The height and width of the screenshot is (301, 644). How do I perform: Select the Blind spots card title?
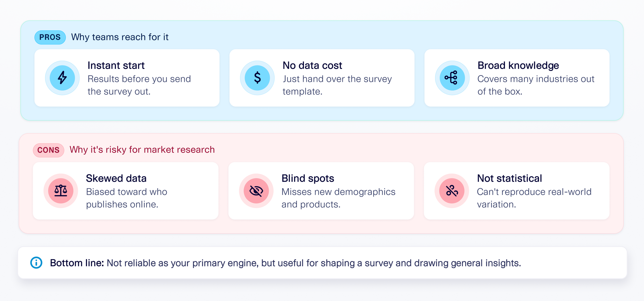[308, 178]
